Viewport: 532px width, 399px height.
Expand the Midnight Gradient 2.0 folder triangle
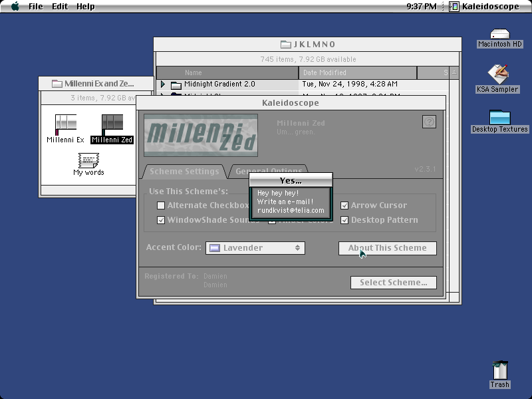pyautogui.click(x=163, y=84)
